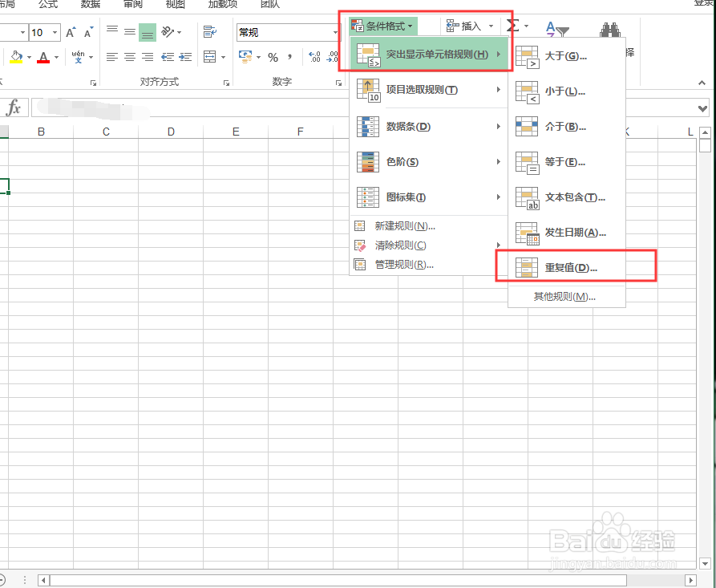Apply middle vertical alignment
Viewport: 716px width, 588px height.
pyautogui.click(x=130, y=32)
